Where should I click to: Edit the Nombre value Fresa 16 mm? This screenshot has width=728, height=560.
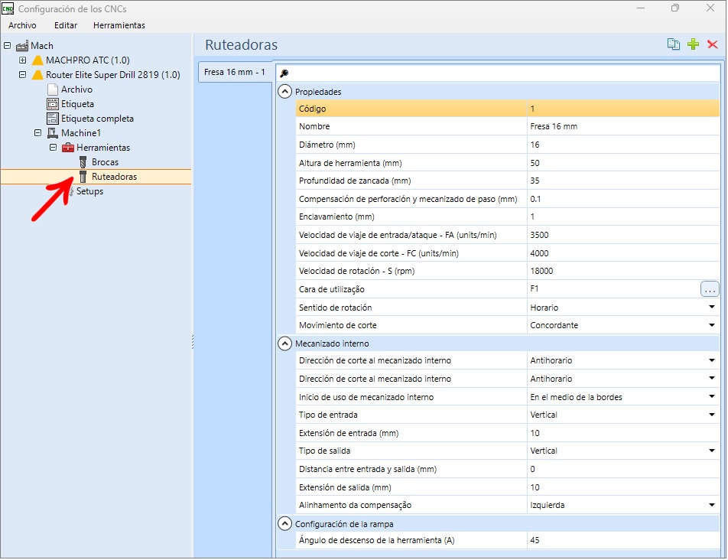tap(623, 126)
